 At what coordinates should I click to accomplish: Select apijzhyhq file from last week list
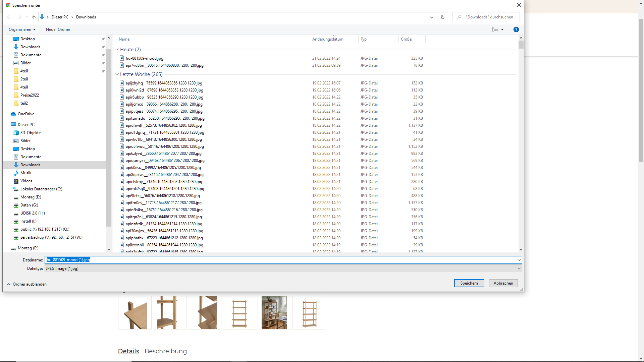tap(164, 83)
